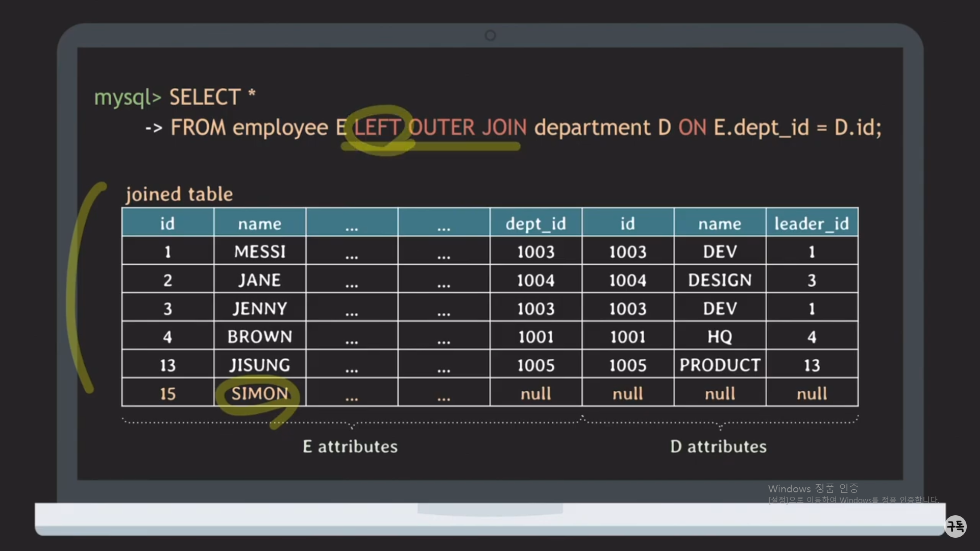Click the null value under leader_id

(x=812, y=393)
